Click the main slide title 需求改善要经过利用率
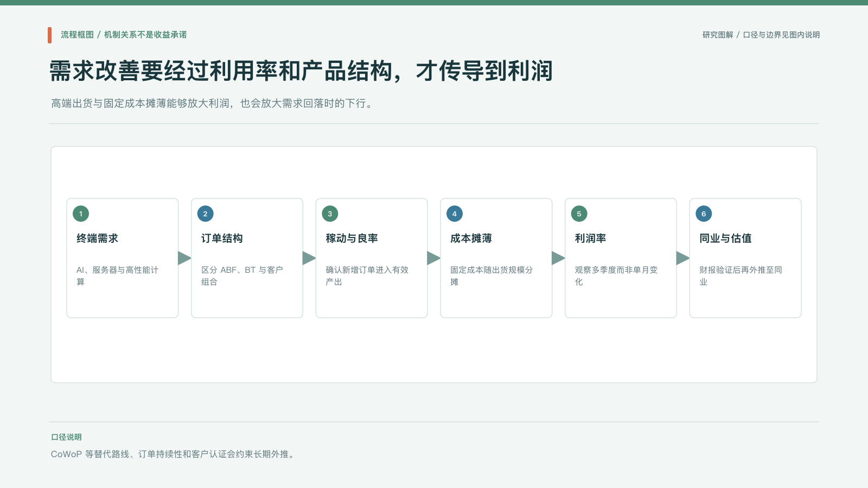Screen dimensions: 868x488 coord(301,71)
